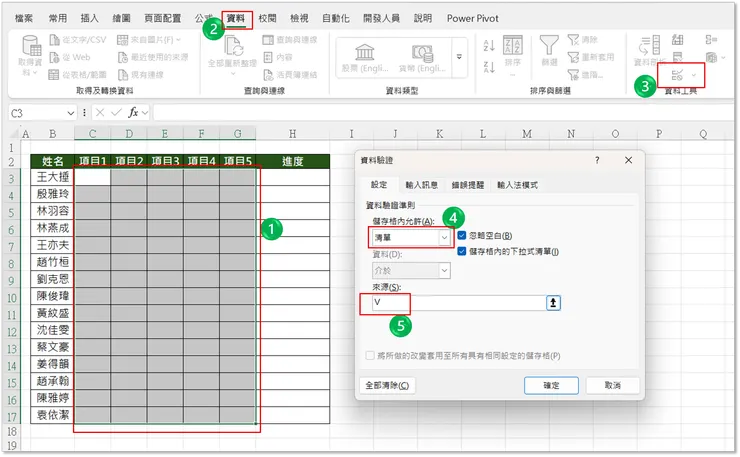The width and height of the screenshot is (740, 457).
Task: Select cell containing 王大捶
Action: pyautogui.click(x=52, y=177)
